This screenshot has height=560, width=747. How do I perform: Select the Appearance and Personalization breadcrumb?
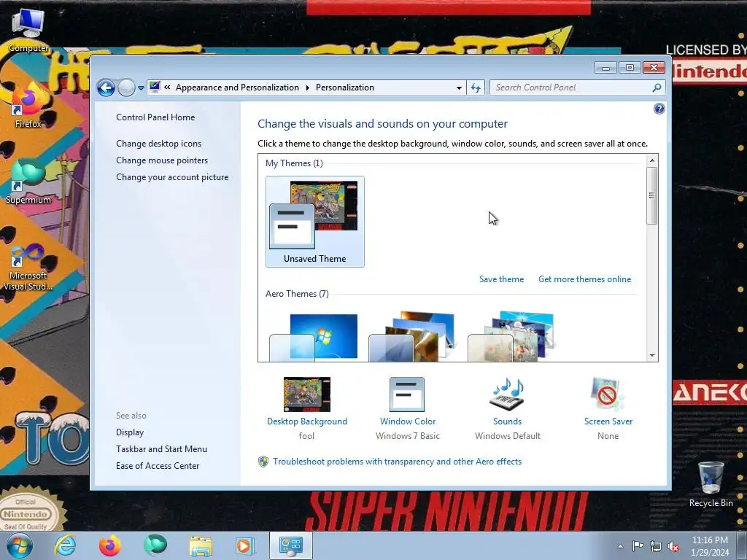[237, 87]
